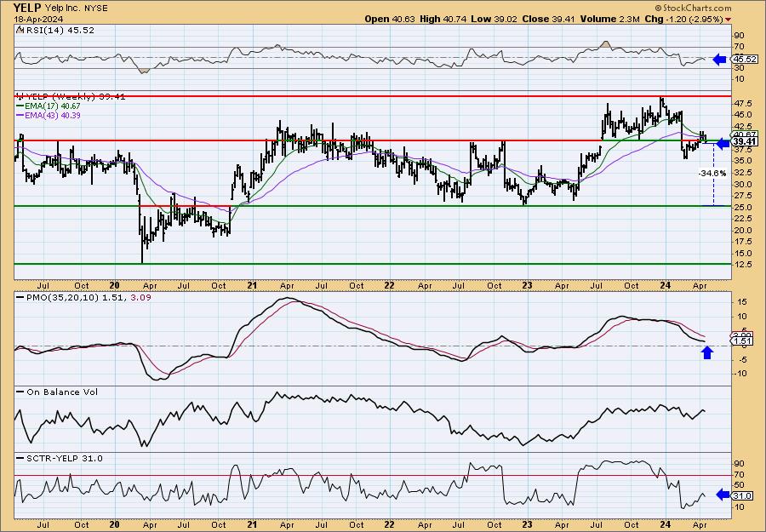Click the On Balance Vol panel legend
This screenshot has width=766, height=532.
point(57,392)
